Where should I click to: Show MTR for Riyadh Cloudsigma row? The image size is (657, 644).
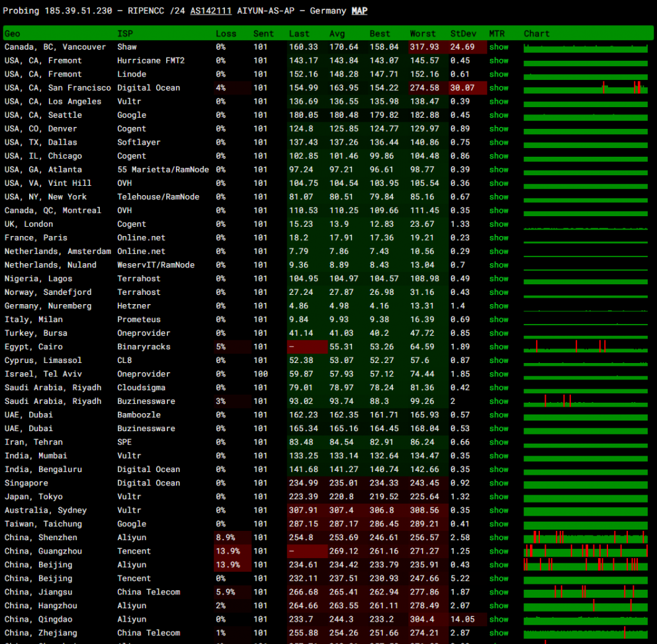(x=499, y=387)
